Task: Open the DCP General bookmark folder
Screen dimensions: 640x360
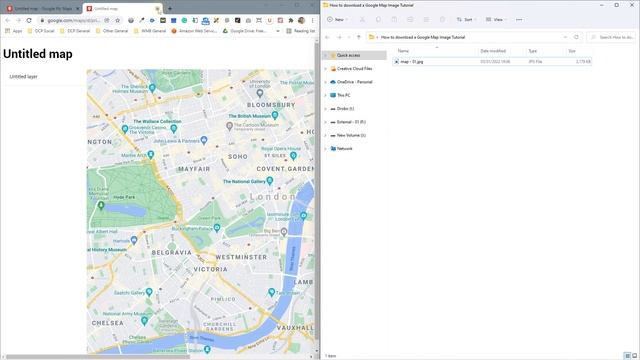Action: [75, 31]
